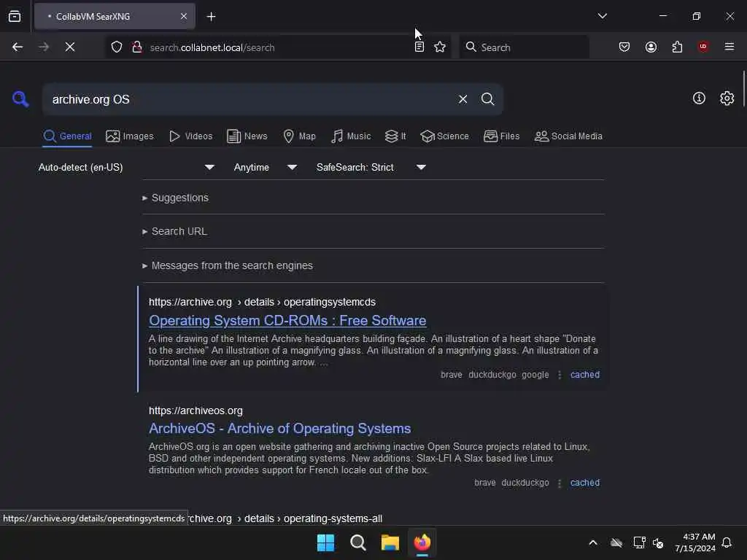Click archive.org details operatingsystemcds URL line
Image resolution: width=747 pixels, height=560 pixels.
coord(262,303)
